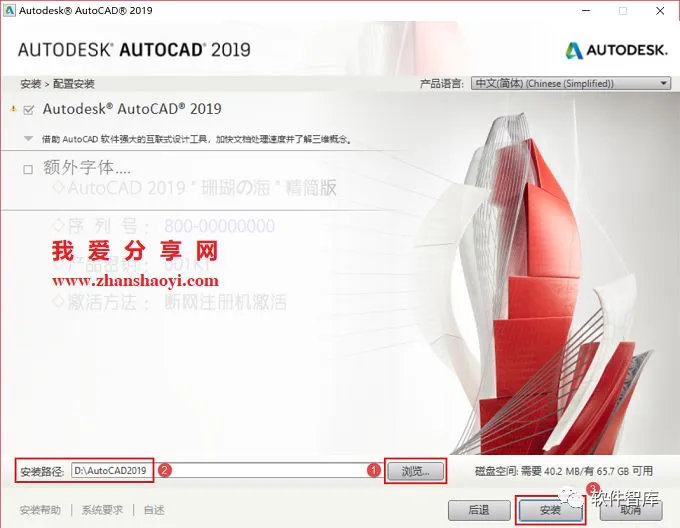Minimize the AutoCAD installer window

pyautogui.click(x=586, y=11)
